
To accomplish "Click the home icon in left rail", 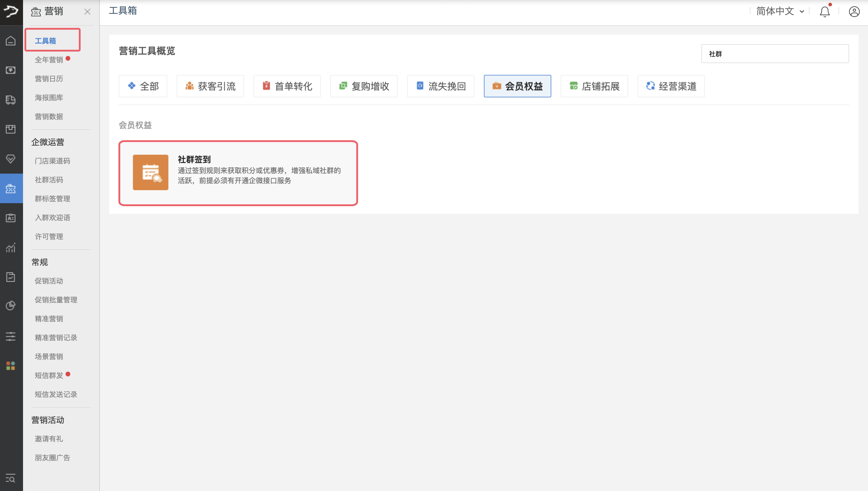I will [11, 41].
